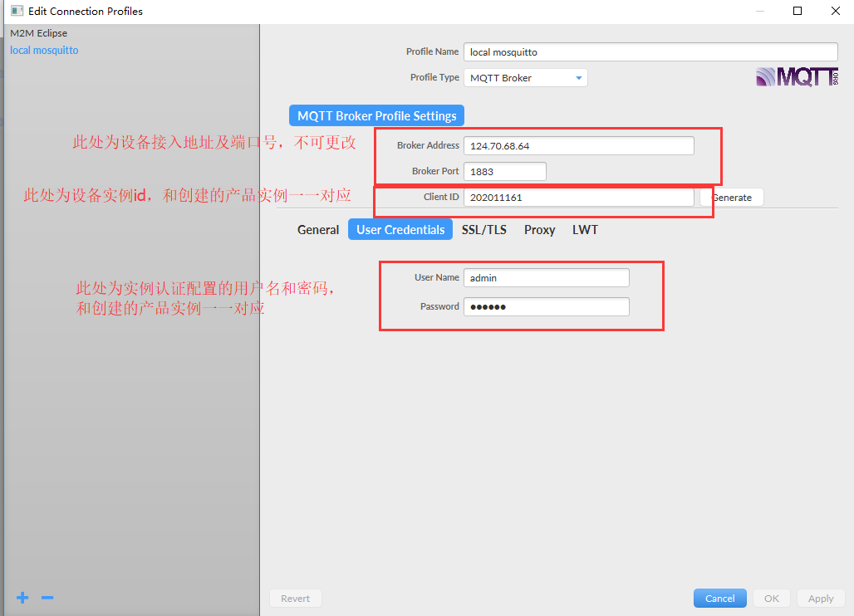
Task: Click the MQTT logo image
Action: [796, 77]
